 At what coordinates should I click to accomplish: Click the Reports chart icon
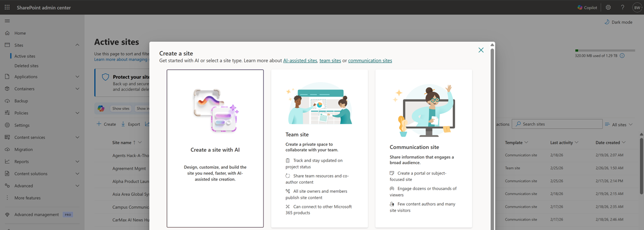pos(7,161)
